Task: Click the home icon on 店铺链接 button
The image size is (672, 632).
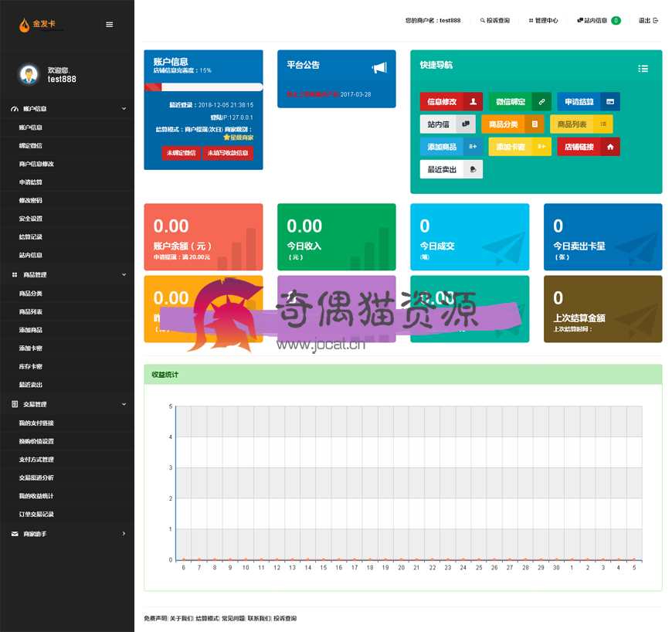Action: 610,147
